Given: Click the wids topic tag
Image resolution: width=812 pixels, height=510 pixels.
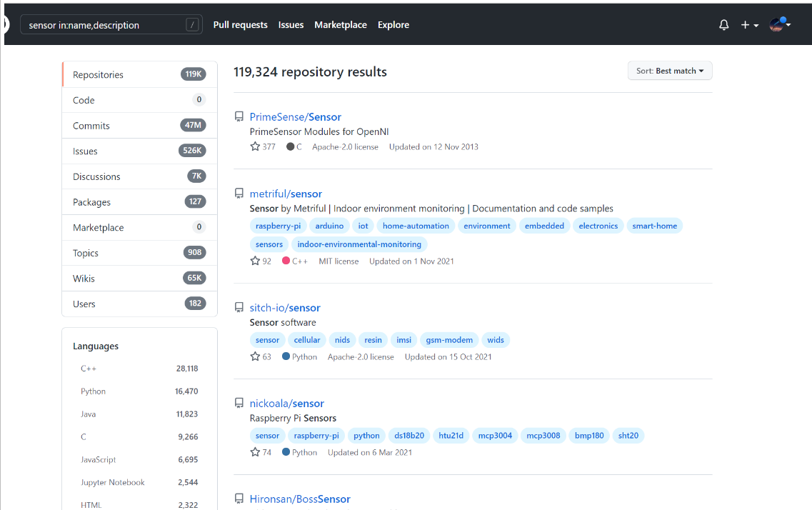Looking at the screenshot, I should pyautogui.click(x=496, y=340).
